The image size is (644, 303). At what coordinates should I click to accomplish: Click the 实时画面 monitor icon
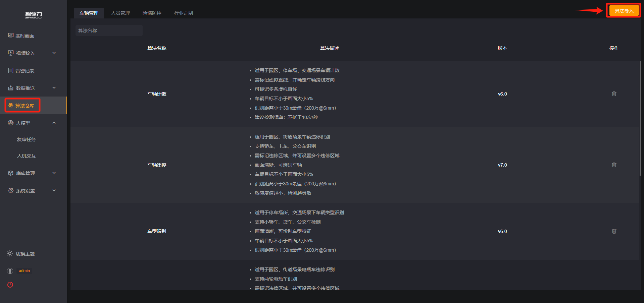[11, 36]
